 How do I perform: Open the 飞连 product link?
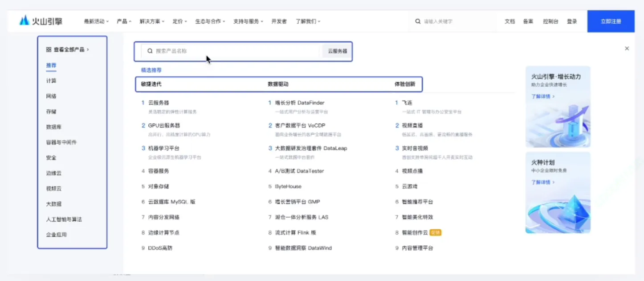pos(407,103)
